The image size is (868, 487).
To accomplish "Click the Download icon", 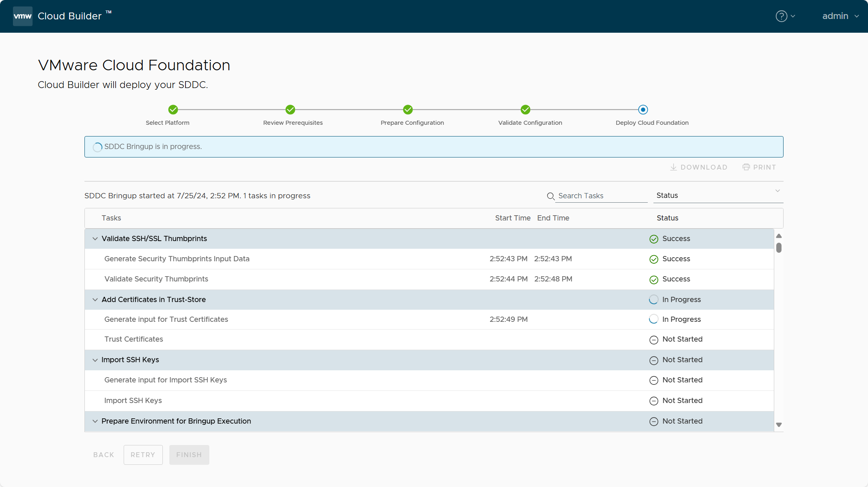I will (x=673, y=167).
